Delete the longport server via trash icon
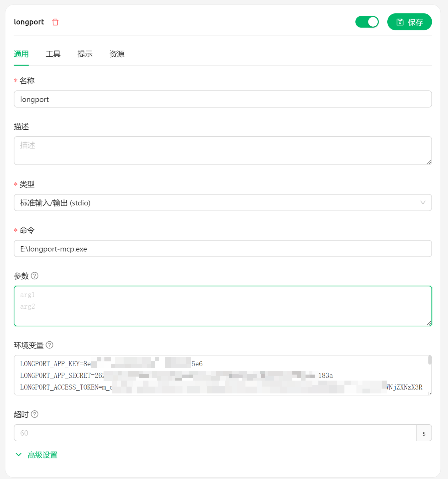Viewport: 448px width, 479px height. coord(55,22)
